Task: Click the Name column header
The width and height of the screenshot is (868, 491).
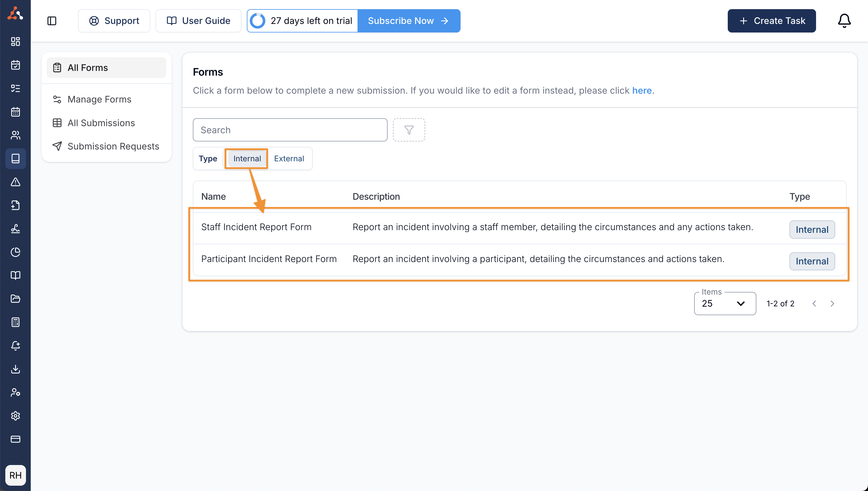Action: pos(214,196)
